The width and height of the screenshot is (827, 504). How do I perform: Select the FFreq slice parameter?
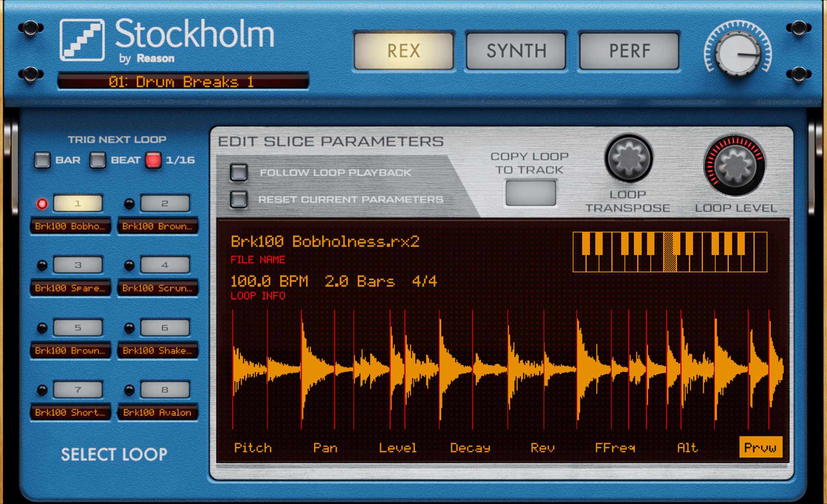[615, 448]
